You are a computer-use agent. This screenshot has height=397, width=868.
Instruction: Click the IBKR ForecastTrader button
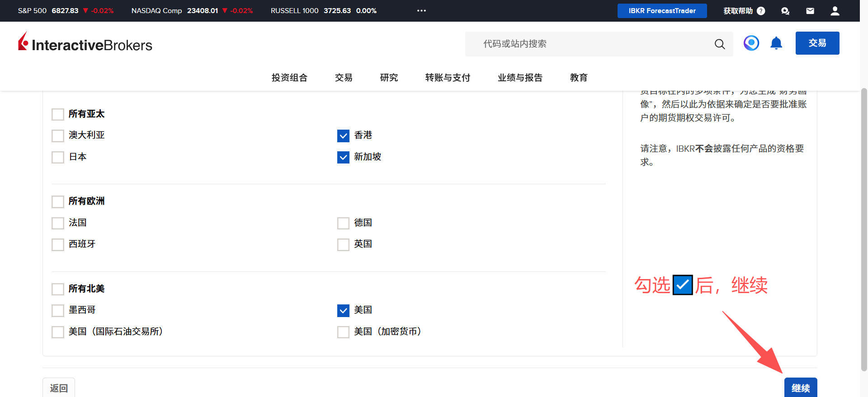pyautogui.click(x=662, y=11)
